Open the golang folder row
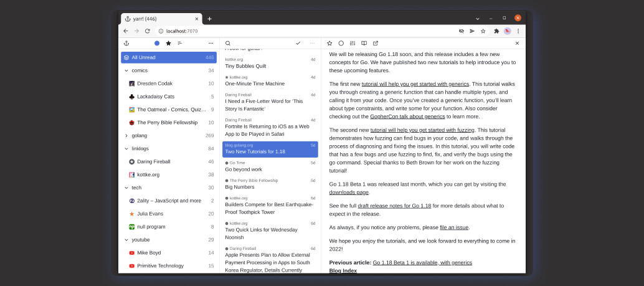Screen dimensions: 644x286 [169, 136]
